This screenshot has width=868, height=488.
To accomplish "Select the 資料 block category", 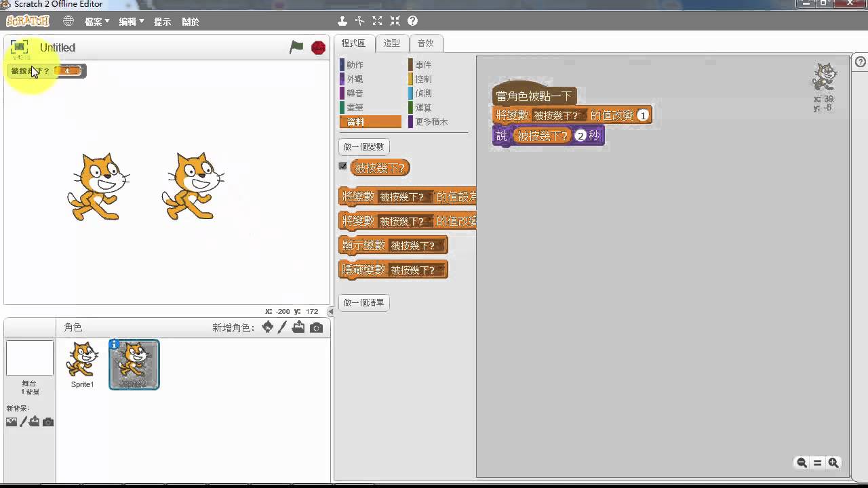I will [x=370, y=122].
